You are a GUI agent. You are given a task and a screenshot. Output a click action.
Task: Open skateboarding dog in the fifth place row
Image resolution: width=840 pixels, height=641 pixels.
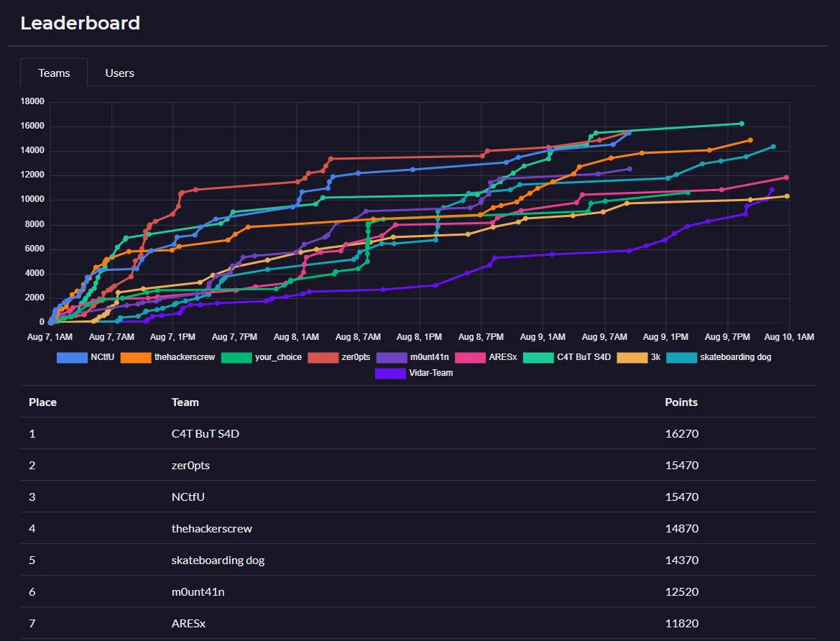[x=218, y=561]
